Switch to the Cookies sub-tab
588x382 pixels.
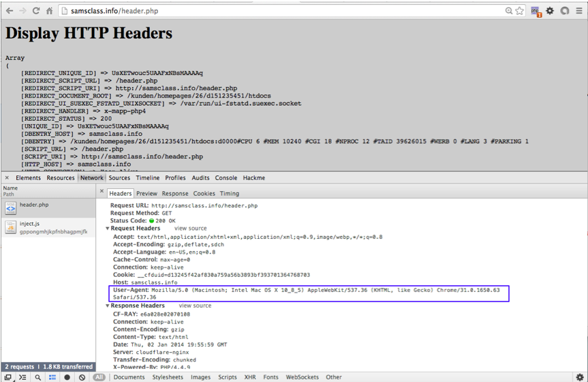coord(204,194)
